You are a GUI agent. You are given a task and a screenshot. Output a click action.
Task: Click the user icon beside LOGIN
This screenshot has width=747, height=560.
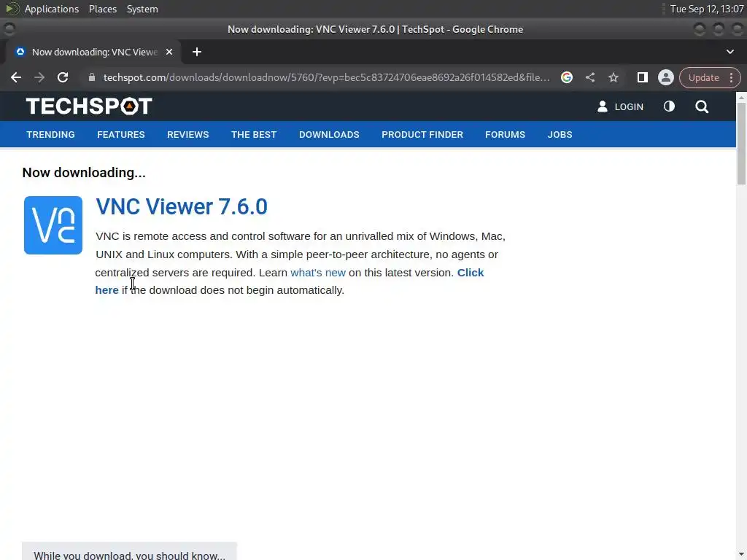tap(602, 106)
